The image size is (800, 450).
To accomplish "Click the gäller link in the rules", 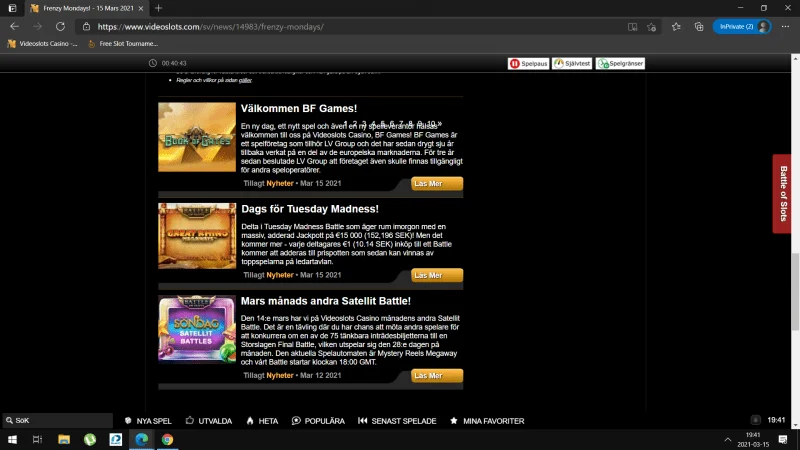I will point(245,80).
